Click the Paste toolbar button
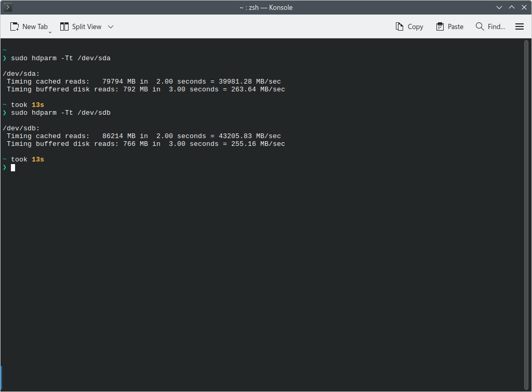The height and width of the screenshot is (392, 532). click(449, 26)
